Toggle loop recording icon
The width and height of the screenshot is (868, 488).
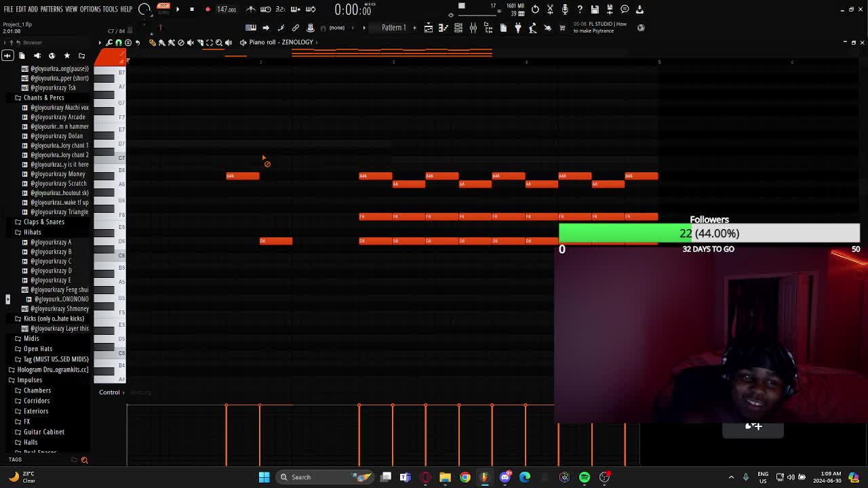(311, 9)
